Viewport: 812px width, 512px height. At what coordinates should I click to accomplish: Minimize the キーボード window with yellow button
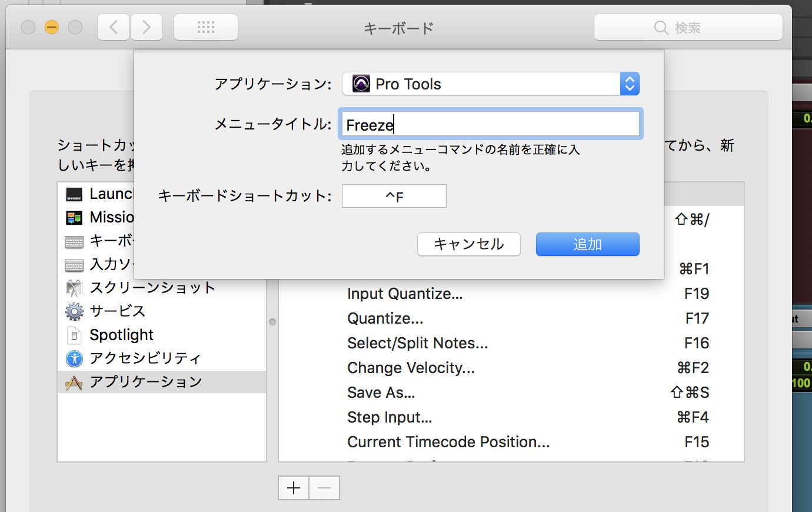pyautogui.click(x=52, y=27)
